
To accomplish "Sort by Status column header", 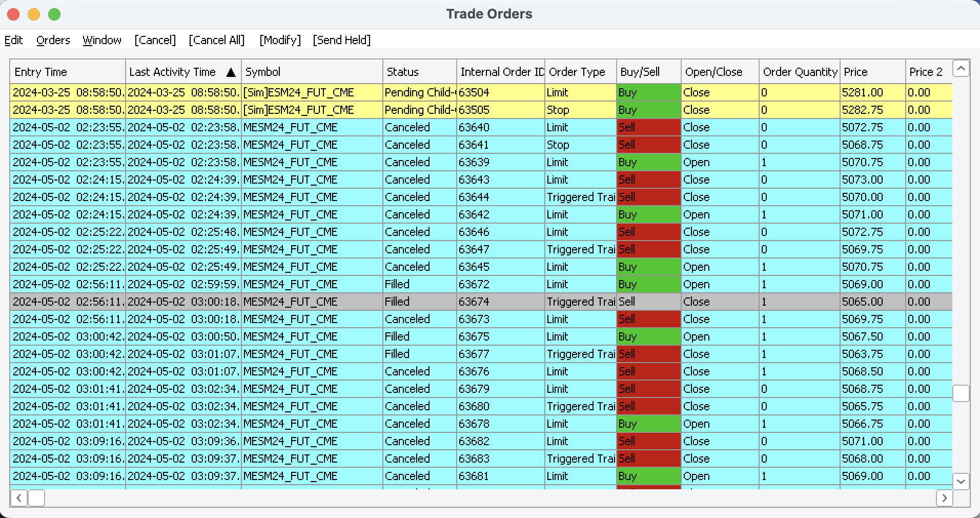I will [x=420, y=72].
